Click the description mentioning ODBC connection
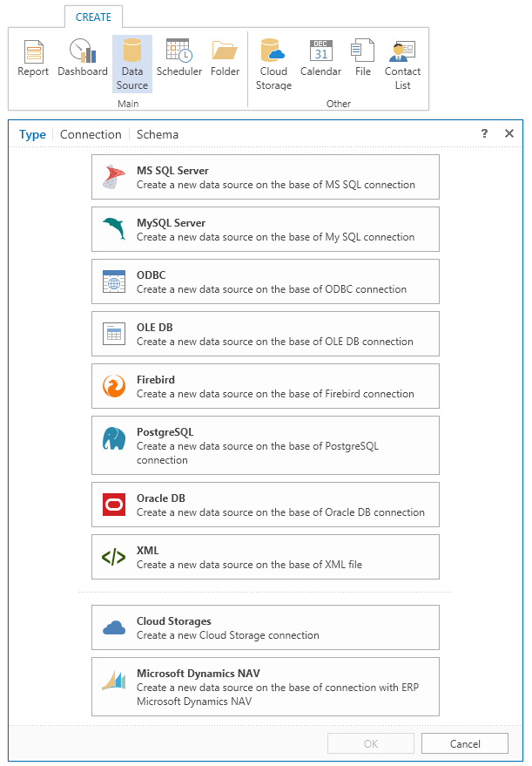532x766 pixels. 272,289
